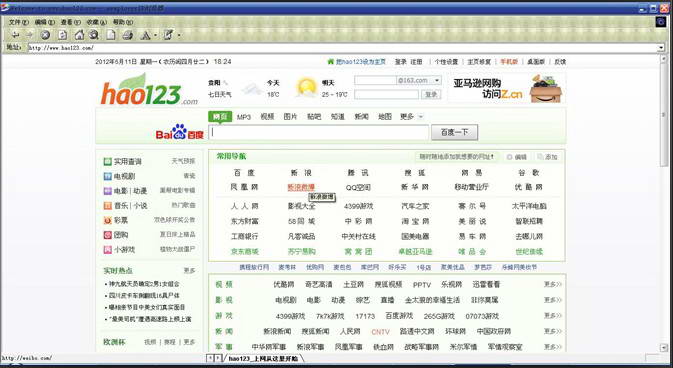Click the 实用查询 sidebar icon

[x=107, y=162]
